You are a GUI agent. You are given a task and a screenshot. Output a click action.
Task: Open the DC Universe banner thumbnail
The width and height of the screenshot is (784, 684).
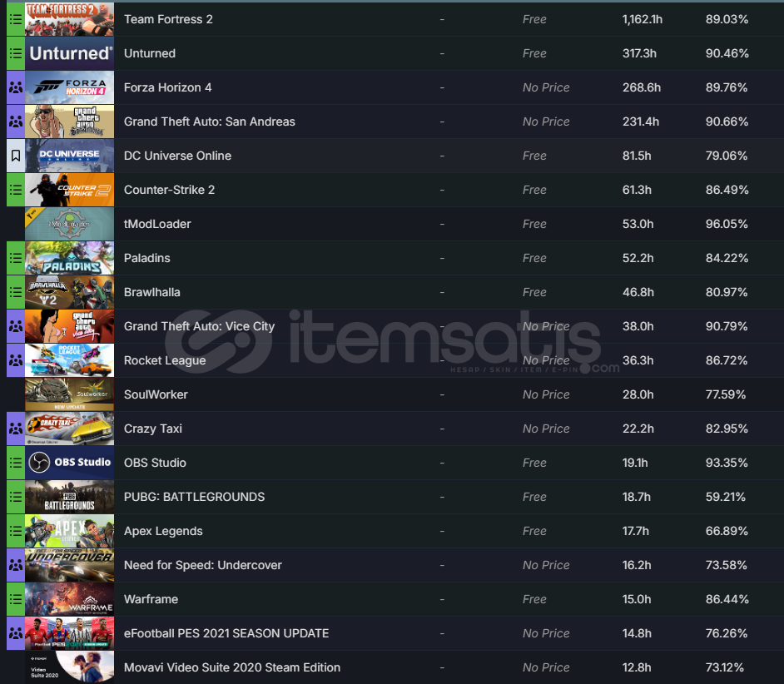click(x=70, y=156)
